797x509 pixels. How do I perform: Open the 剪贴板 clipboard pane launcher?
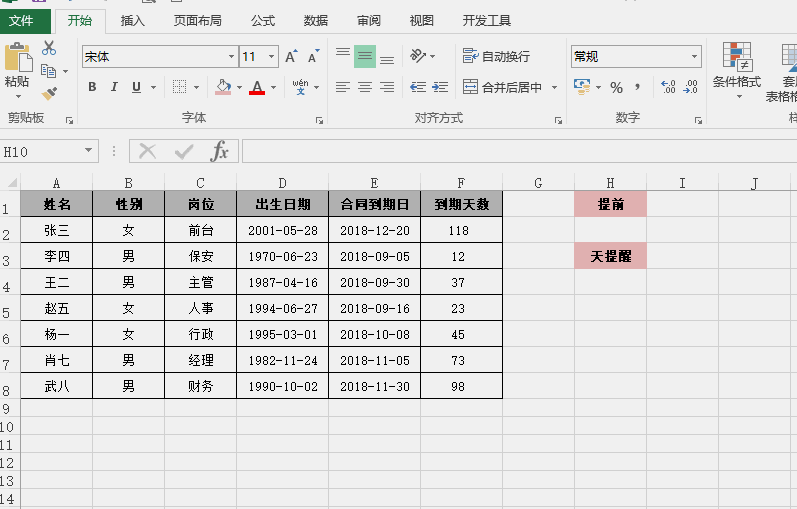pos(69,121)
